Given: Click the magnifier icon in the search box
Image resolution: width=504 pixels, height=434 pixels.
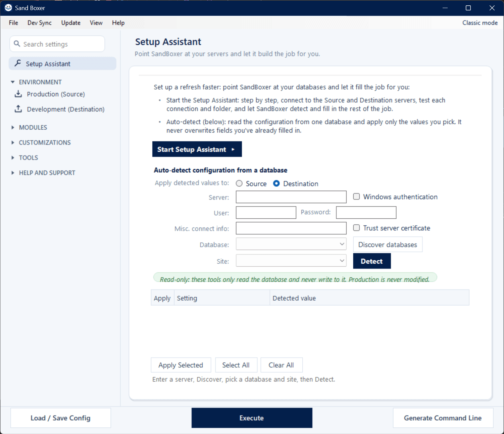Looking at the screenshot, I should click(17, 44).
